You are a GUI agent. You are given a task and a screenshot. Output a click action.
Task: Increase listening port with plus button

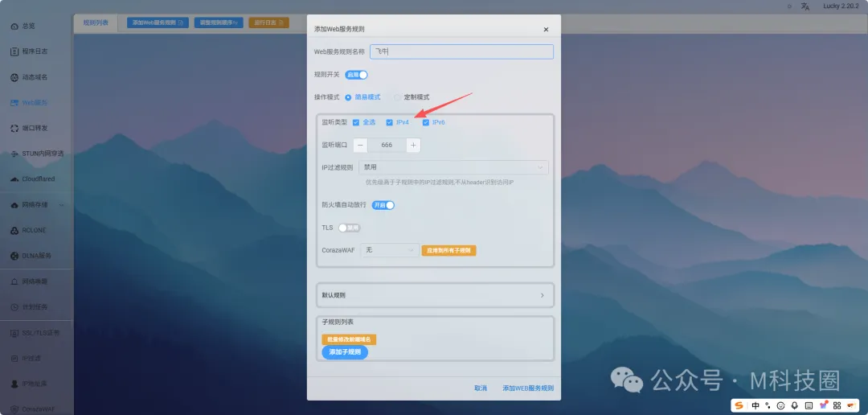[x=413, y=145]
